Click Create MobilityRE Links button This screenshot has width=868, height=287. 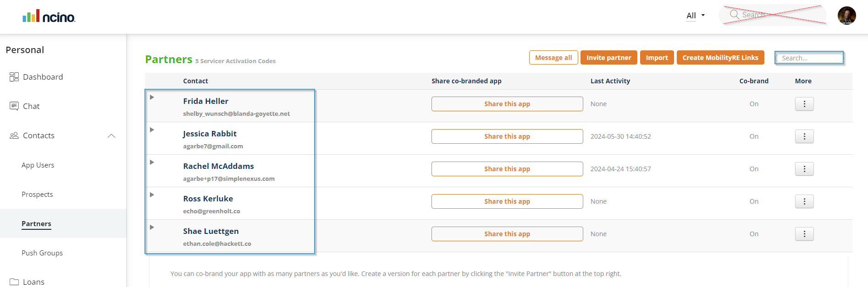tap(720, 58)
